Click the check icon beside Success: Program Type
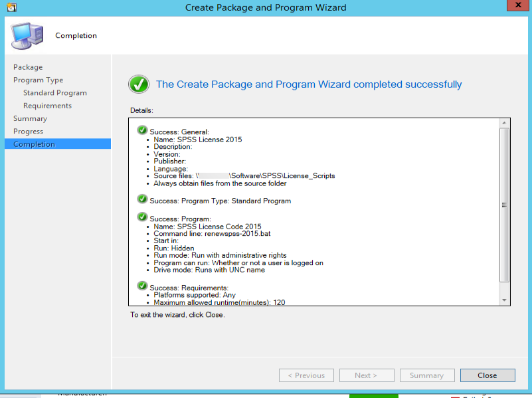 142,199
